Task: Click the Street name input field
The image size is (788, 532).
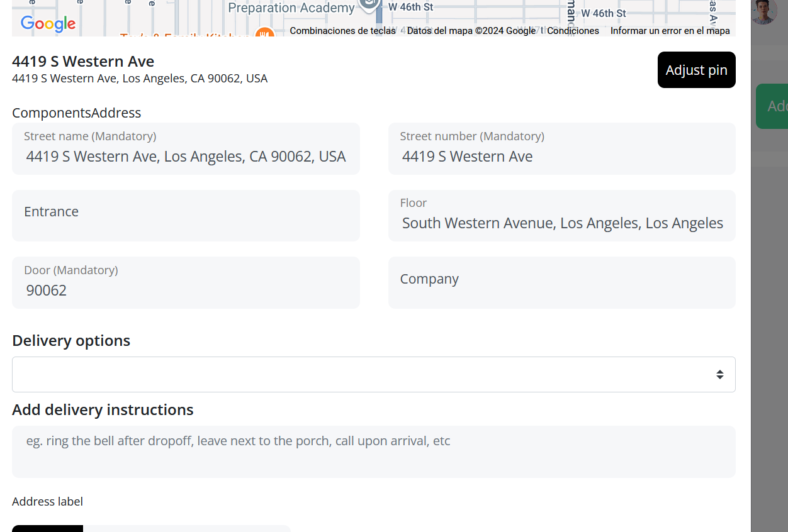Action: click(186, 148)
